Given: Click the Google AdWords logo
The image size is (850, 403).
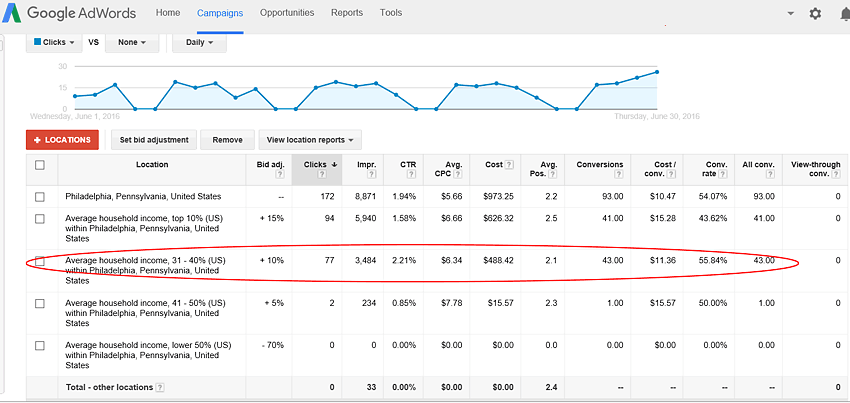Looking at the screenshot, I should pyautogui.click(x=70, y=14).
